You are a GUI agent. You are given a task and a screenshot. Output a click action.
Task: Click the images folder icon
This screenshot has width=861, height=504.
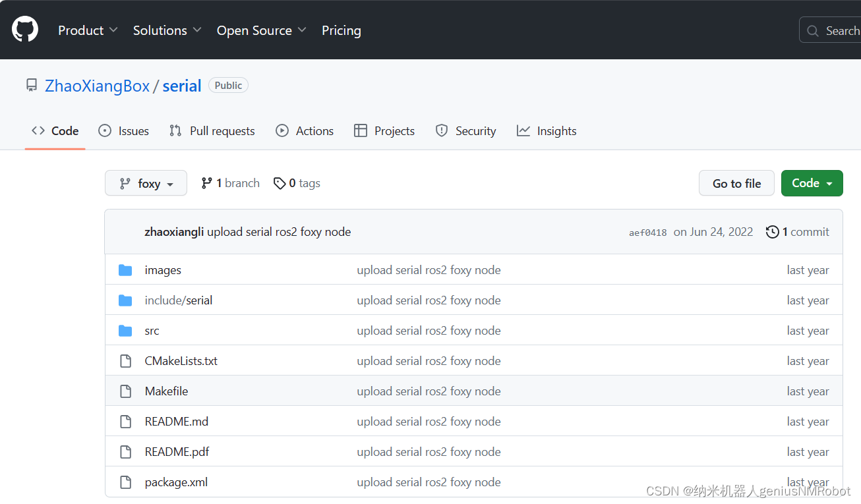click(x=125, y=270)
